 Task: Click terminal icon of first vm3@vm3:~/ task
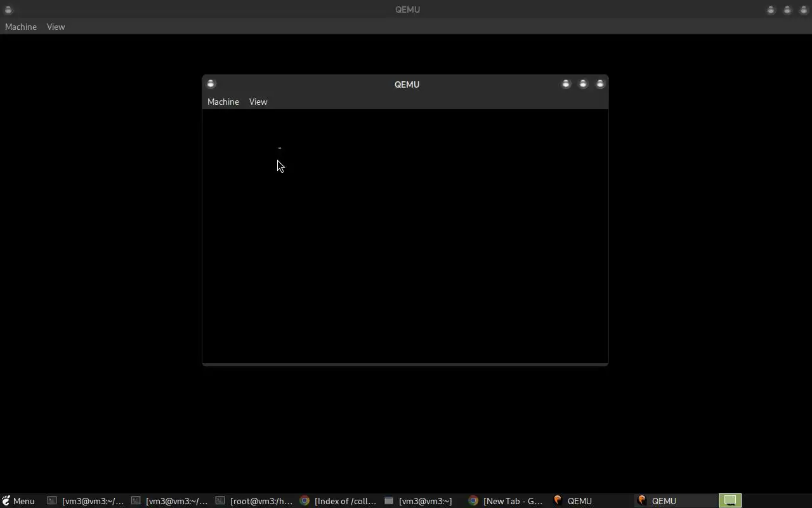tap(52, 501)
